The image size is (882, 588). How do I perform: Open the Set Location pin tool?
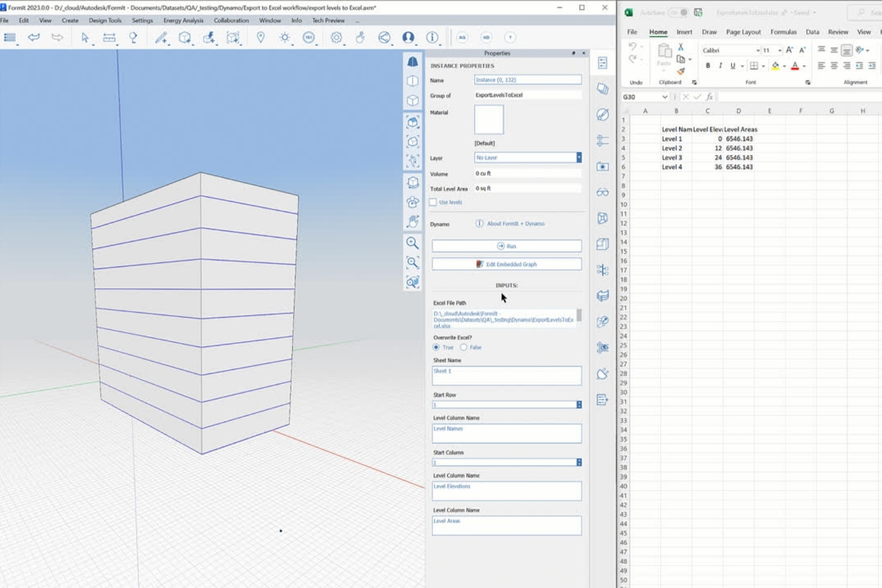coord(260,38)
